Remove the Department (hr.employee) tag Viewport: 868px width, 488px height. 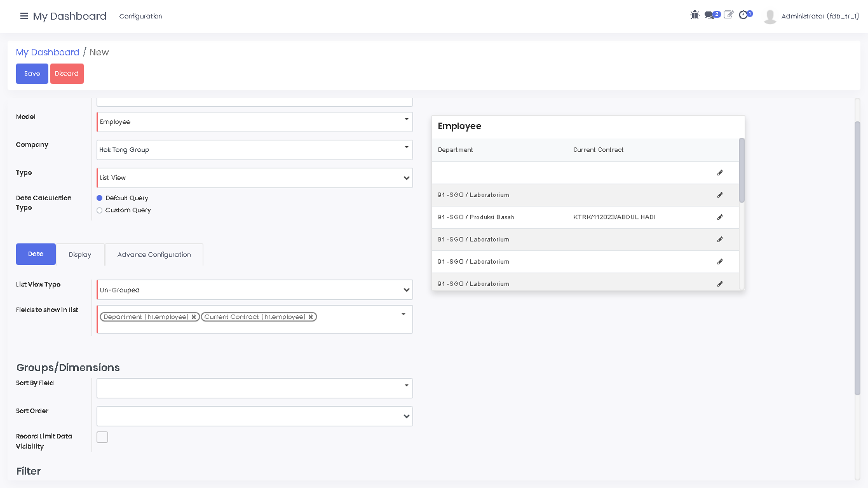(x=194, y=317)
